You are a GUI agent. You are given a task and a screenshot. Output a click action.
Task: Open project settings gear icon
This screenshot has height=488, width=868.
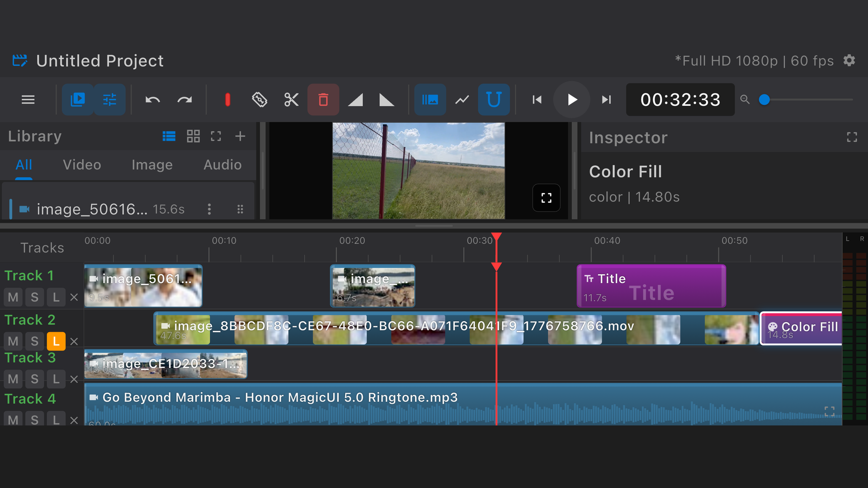click(849, 61)
